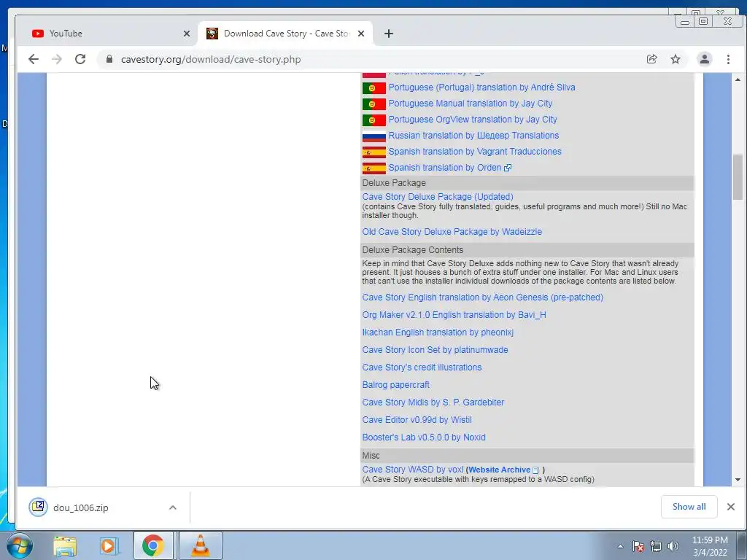Open Windows Explorer from the taskbar
Image resolution: width=747 pixels, height=560 pixels.
(65, 545)
